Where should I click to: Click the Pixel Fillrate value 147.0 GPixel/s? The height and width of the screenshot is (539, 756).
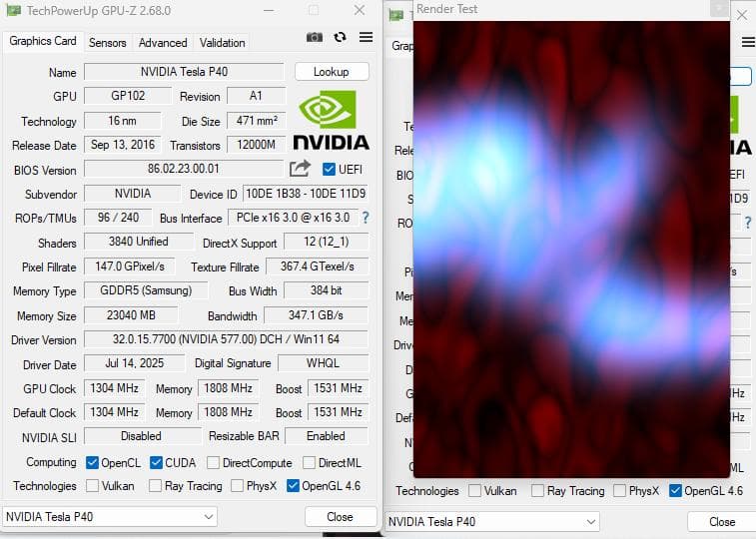(130, 267)
